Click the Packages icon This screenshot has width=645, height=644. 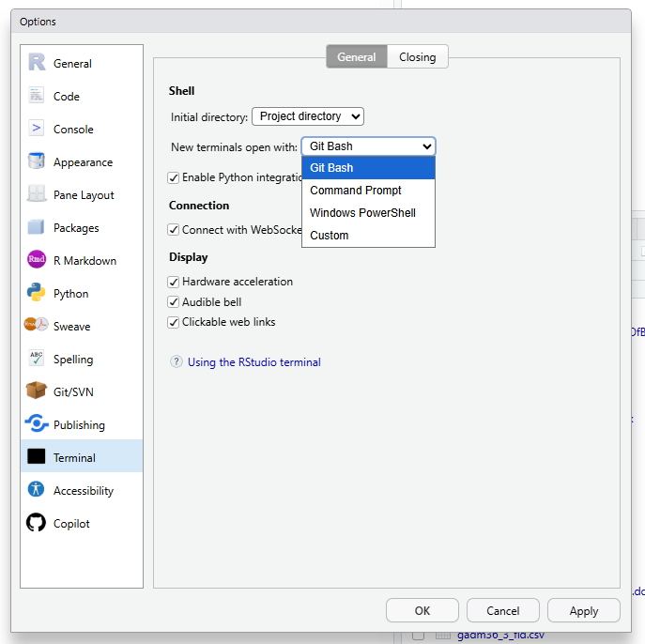(37, 227)
